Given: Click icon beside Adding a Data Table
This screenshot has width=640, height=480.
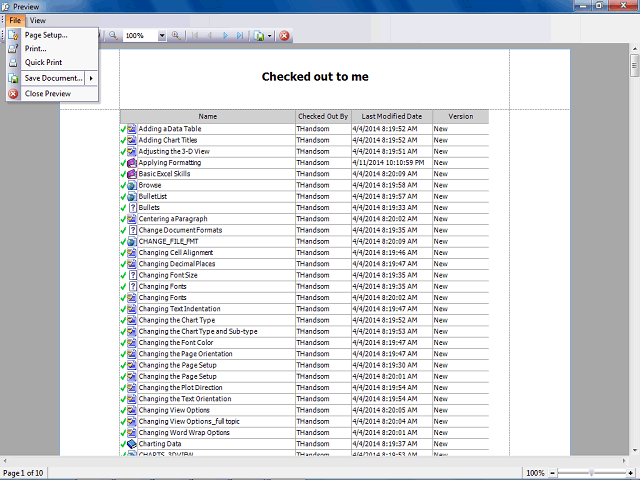Looking at the screenshot, I should tap(131, 129).
